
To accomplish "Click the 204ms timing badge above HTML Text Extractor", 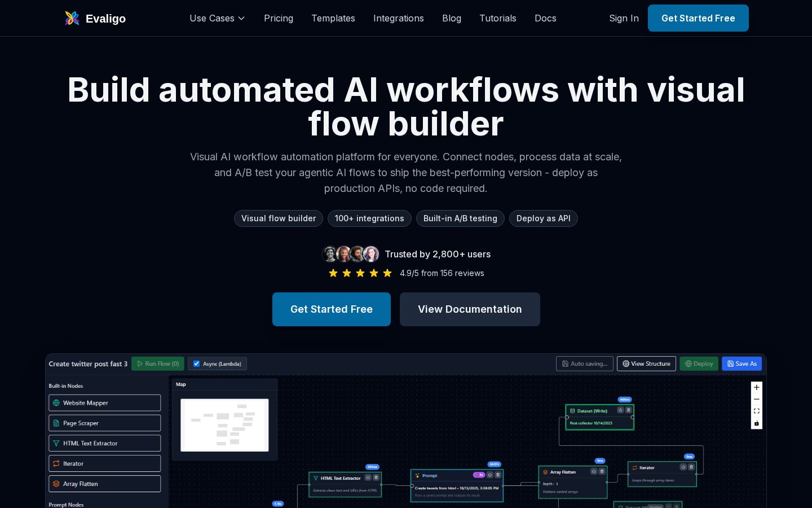I will click(373, 467).
